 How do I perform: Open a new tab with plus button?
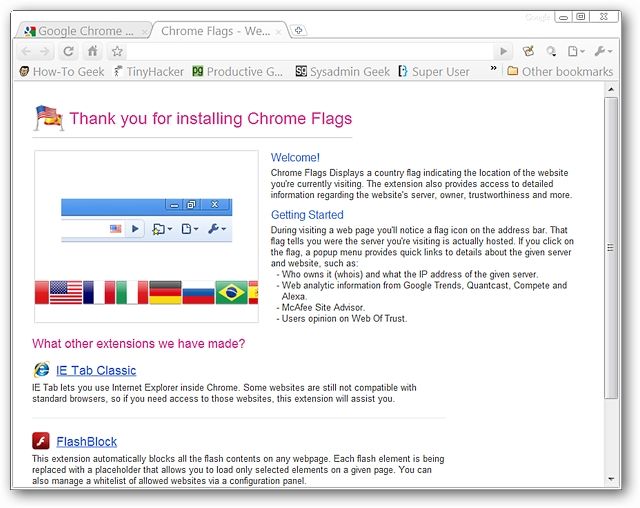pyautogui.click(x=298, y=31)
